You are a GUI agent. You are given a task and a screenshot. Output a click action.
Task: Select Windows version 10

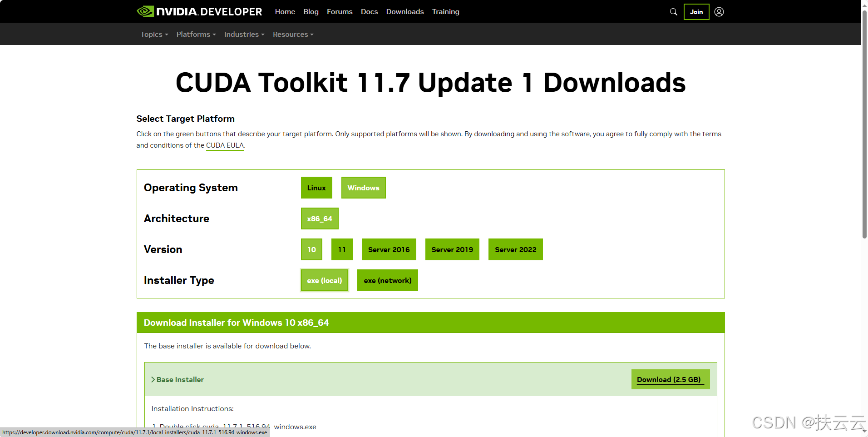311,249
